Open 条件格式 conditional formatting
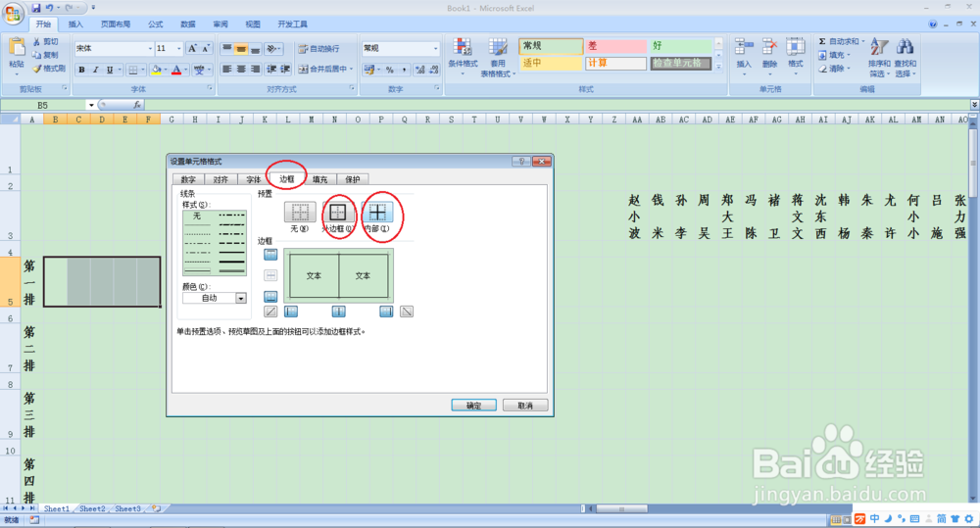The image size is (980, 528). pos(463,56)
